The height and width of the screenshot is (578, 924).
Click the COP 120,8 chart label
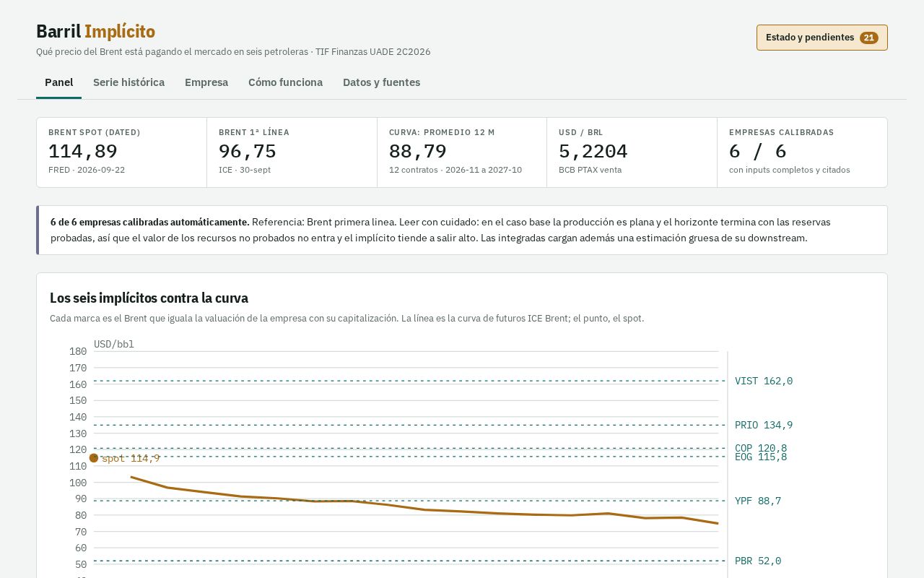pos(761,448)
